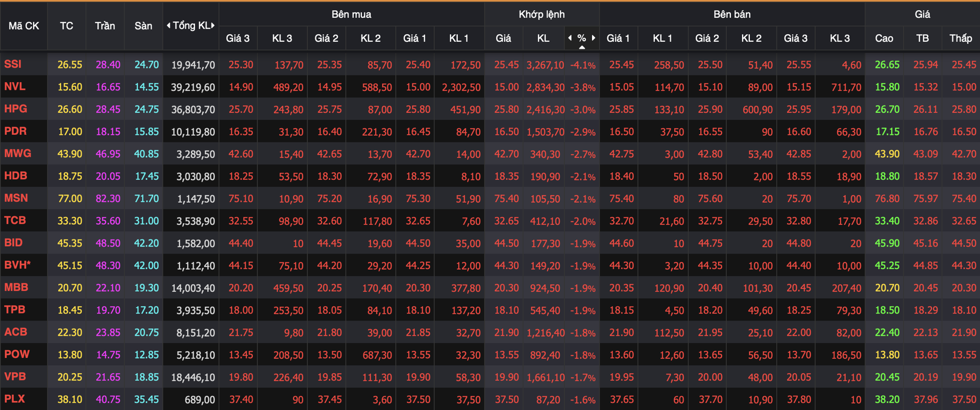Select NVL total volume 39,219,60

tap(193, 87)
